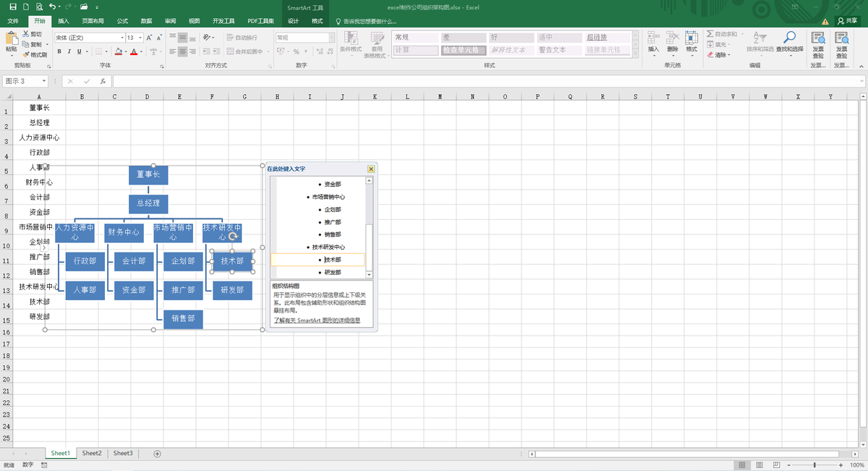Click the percent style icon
868x471 pixels.
coord(296,51)
